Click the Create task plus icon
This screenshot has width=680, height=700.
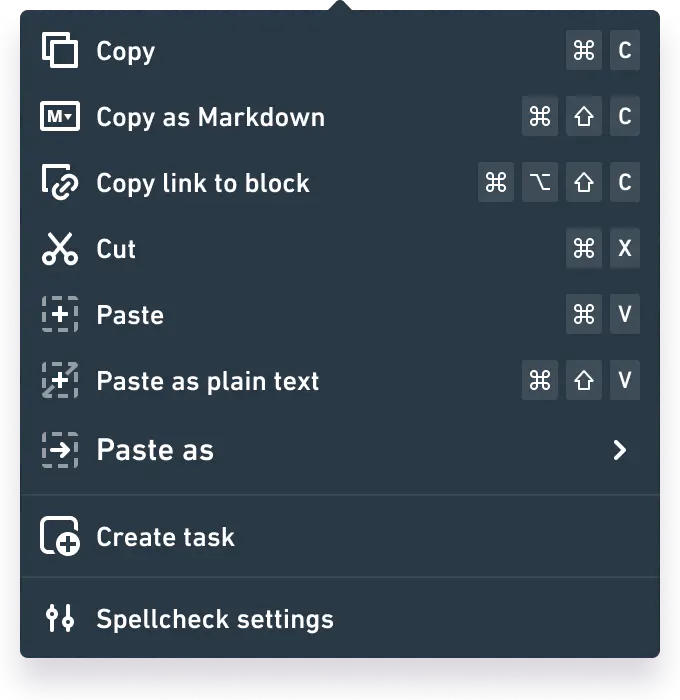tap(60, 537)
